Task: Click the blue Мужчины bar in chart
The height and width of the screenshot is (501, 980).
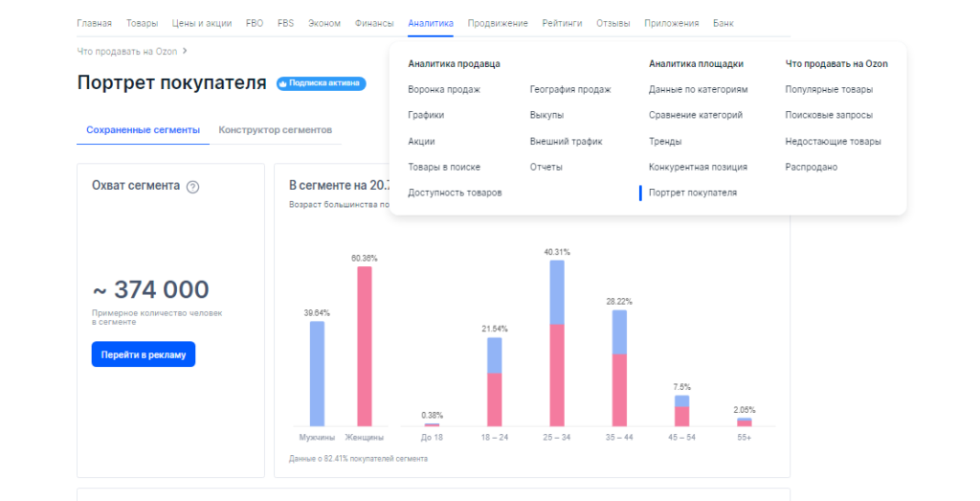Action: point(317,374)
